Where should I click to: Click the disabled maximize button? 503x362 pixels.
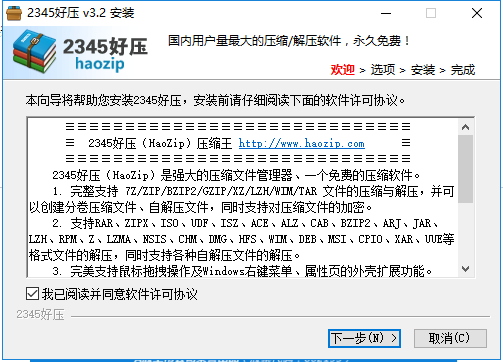pos(431,13)
